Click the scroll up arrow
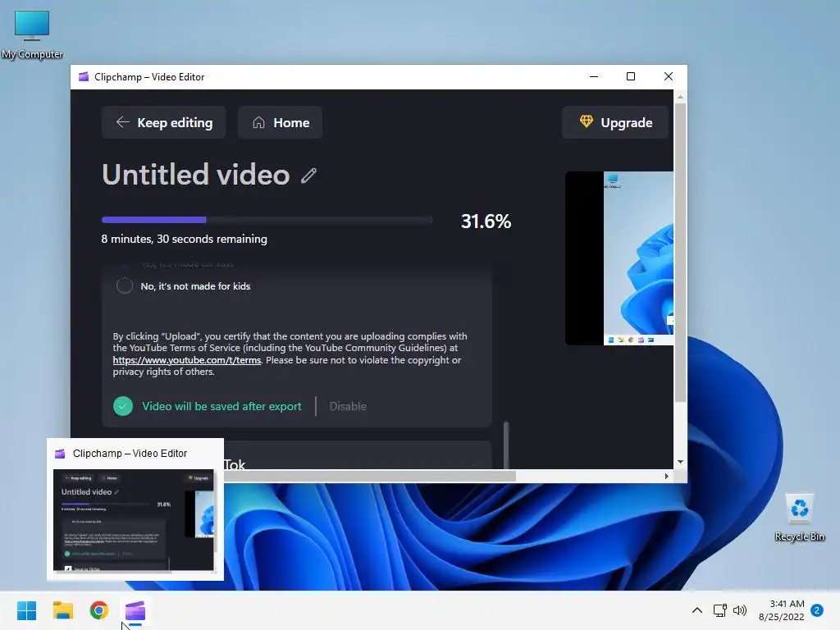Screen dimensions: 840x630 pos(680,97)
